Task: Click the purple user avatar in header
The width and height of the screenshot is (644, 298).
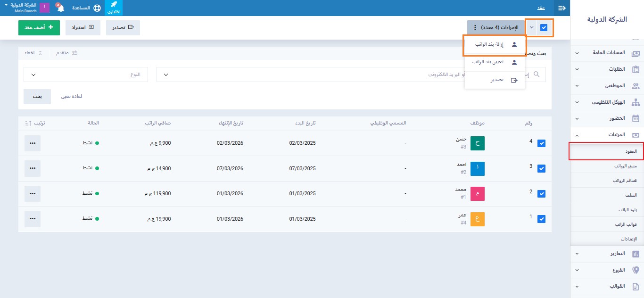Action: (44, 8)
